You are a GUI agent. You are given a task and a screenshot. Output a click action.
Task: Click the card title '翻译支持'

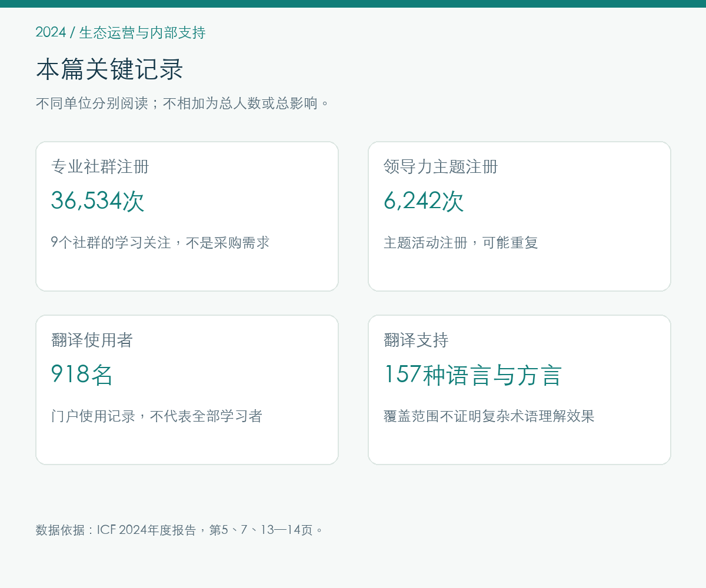(416, 340)
